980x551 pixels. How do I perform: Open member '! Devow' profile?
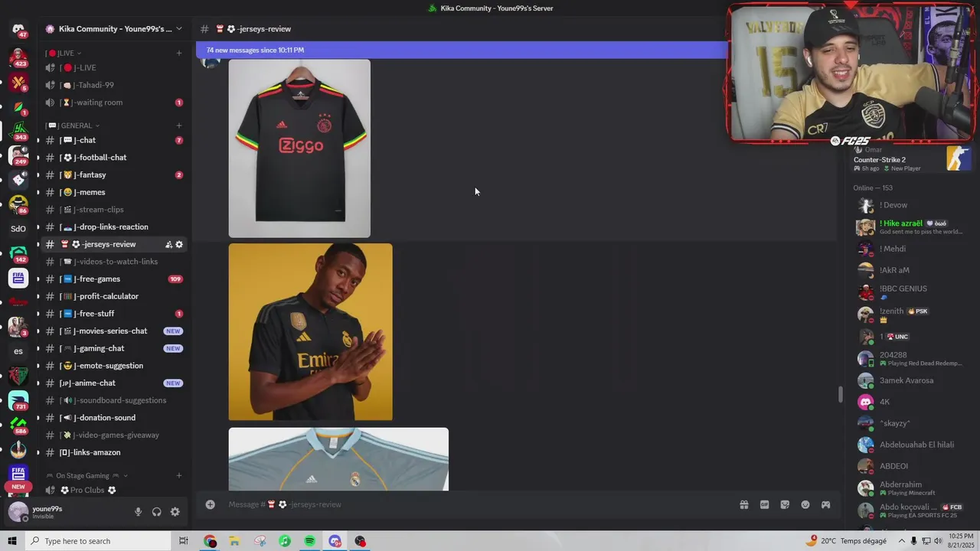click(x=912, y=205)
